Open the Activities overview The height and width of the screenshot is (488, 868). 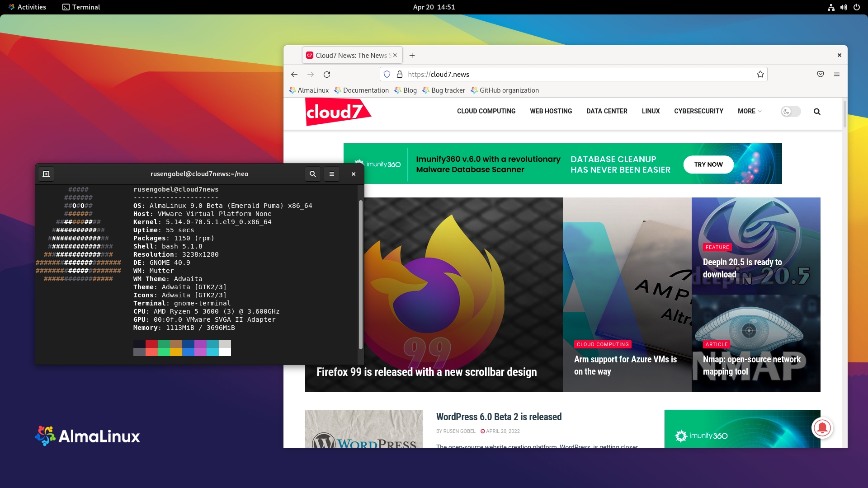pos(27,7)
